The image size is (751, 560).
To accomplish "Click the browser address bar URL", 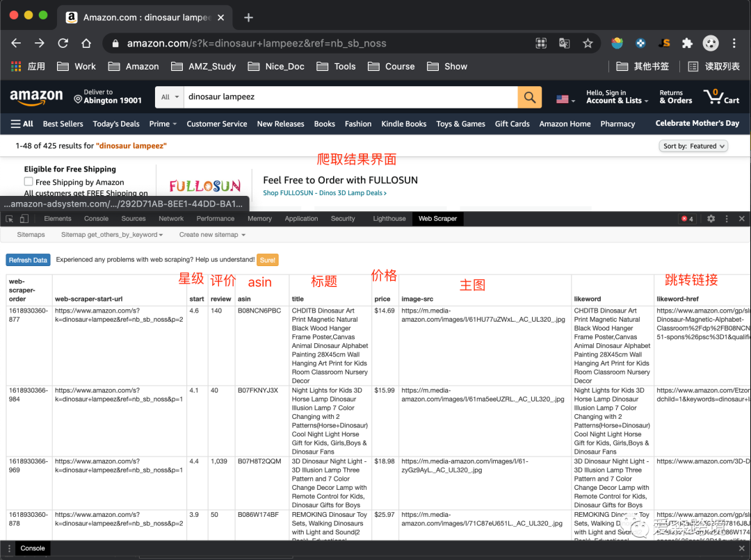I will coord(256,44).
